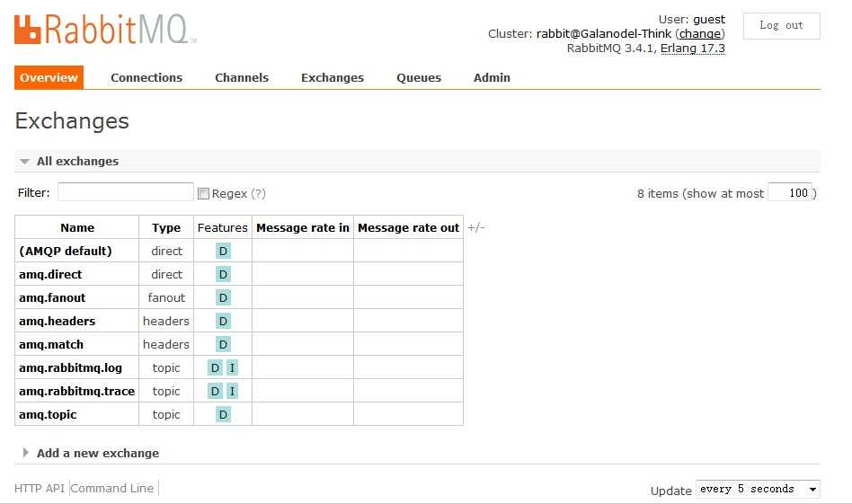
Task: Open the (AMQP default) exchange
Action: 66,251
